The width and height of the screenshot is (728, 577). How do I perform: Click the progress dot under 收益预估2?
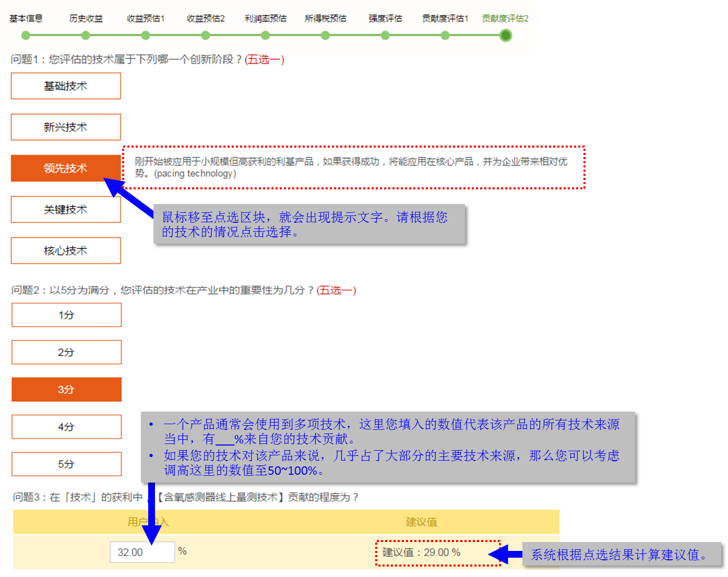coord(206,35)
